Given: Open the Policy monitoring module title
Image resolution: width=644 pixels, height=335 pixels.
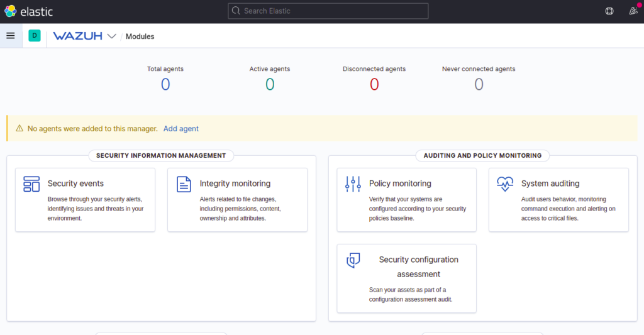Looking at the screenshot, I should coord(400,184).
